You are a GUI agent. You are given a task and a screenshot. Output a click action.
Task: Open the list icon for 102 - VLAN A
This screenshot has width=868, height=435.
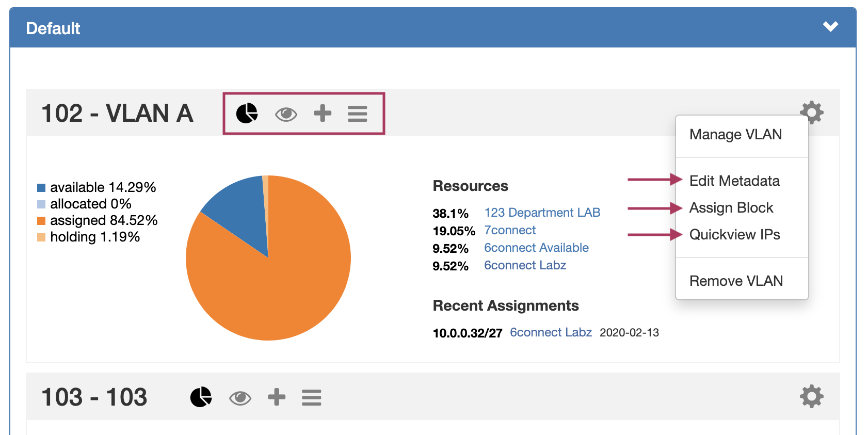tap(357, 114)
